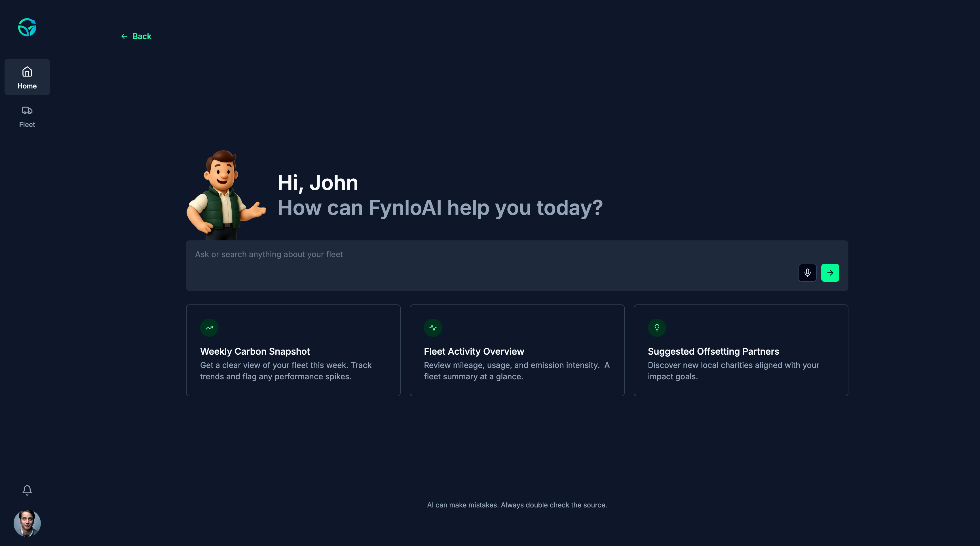Viewport: 980px width, 546px height.
Task: Click 'Get a clear view of your fleet' description
Action: click(x=286, y=371)
